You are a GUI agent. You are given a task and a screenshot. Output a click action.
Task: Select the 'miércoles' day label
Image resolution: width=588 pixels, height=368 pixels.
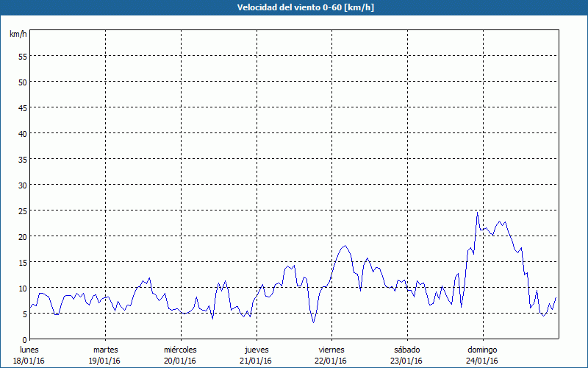[180, 350]
